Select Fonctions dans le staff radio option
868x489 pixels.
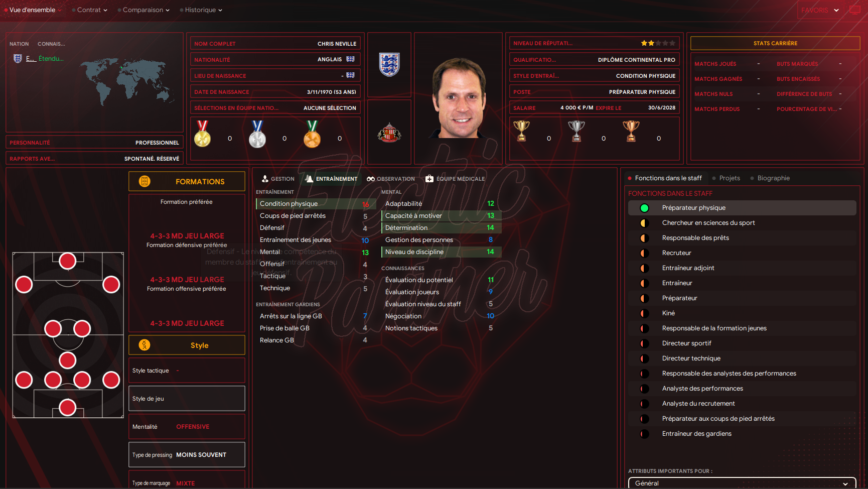point(664,178)
